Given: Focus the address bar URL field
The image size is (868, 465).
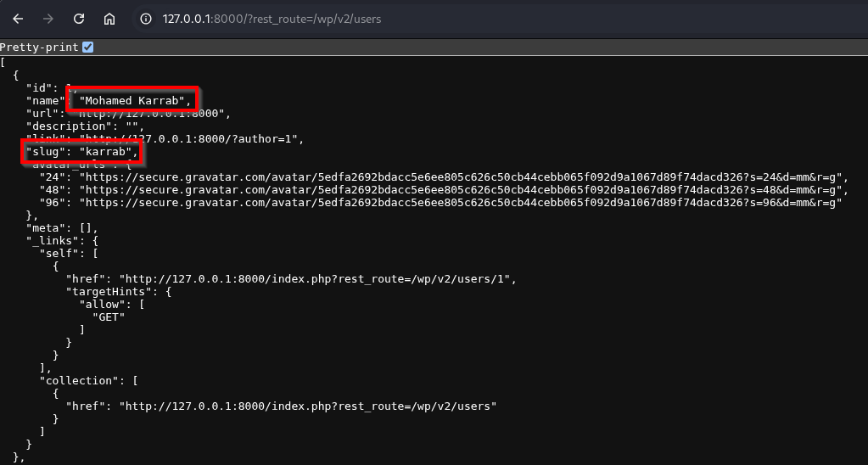Looking at the screenshot, I should coord(272,19).
